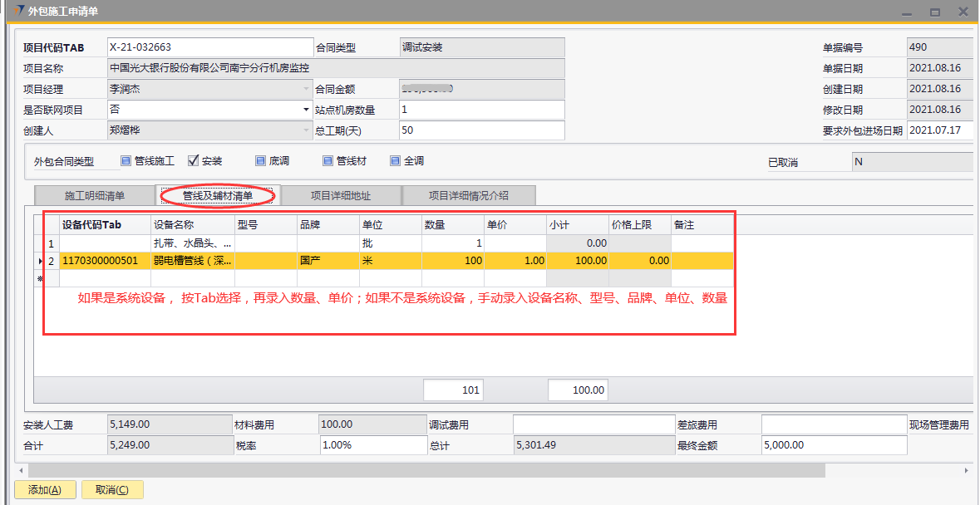Select the 项目详细情况介绍 tab
This screenshot has width=980, height=505.
coord(468,196)
